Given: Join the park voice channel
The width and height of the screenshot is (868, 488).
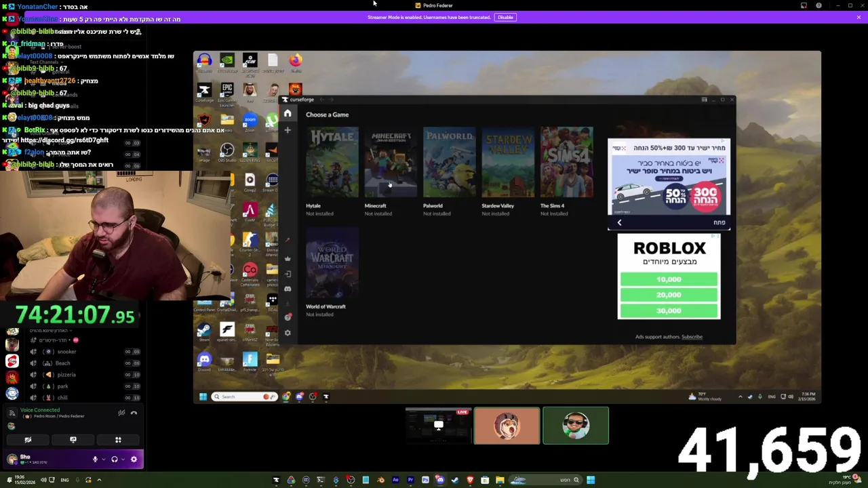Looking at the screenshot, I should click(84, 386).
